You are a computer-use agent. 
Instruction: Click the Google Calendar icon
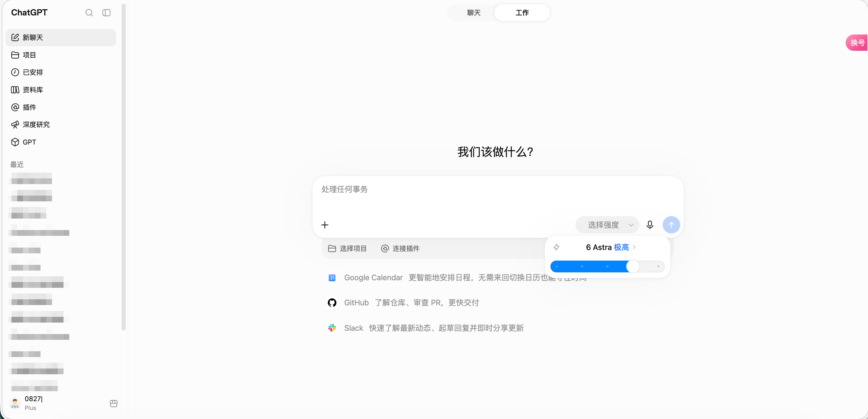click(332, 278)
